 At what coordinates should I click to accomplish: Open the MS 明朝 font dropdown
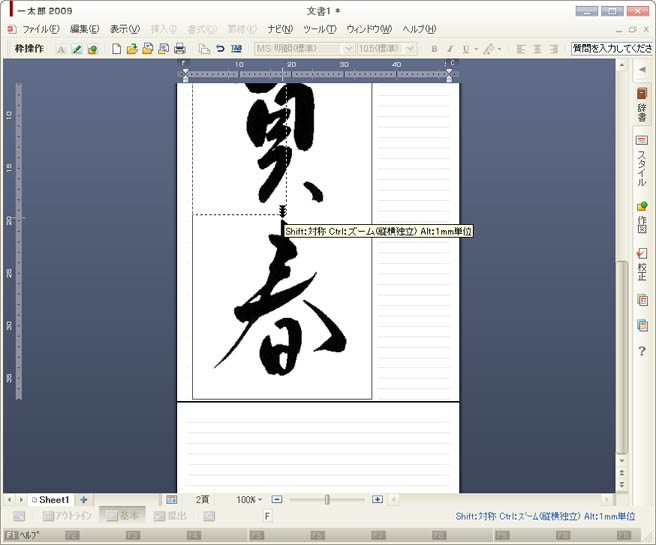348,48
